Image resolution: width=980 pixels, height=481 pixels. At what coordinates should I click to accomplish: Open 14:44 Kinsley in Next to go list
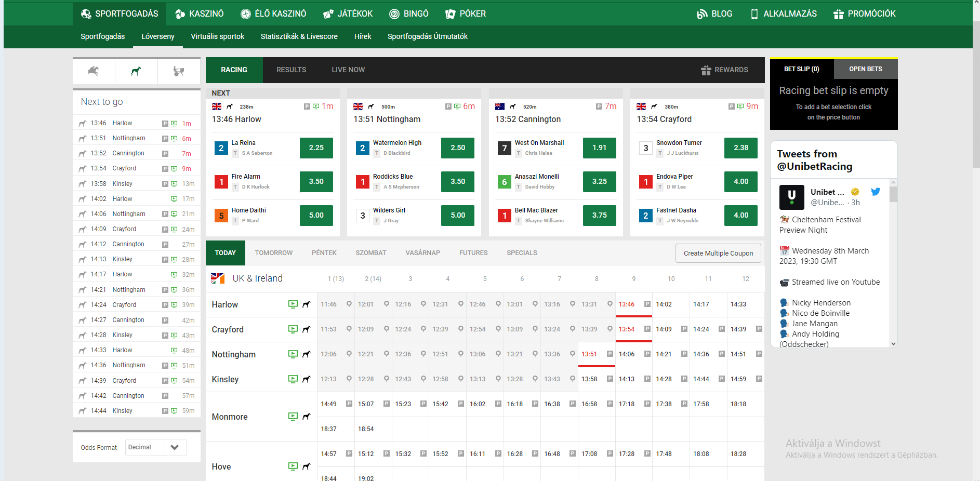pos(137,411)
